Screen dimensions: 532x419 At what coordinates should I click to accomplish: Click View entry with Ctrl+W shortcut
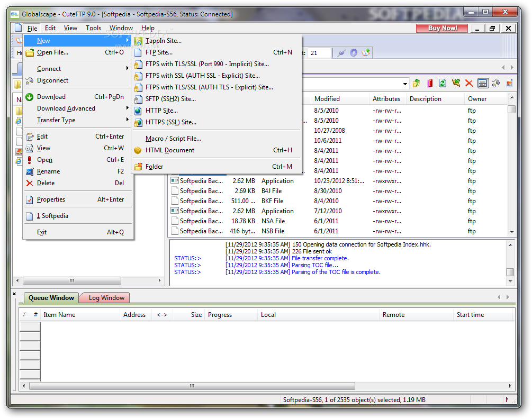[x=78, y=148]
